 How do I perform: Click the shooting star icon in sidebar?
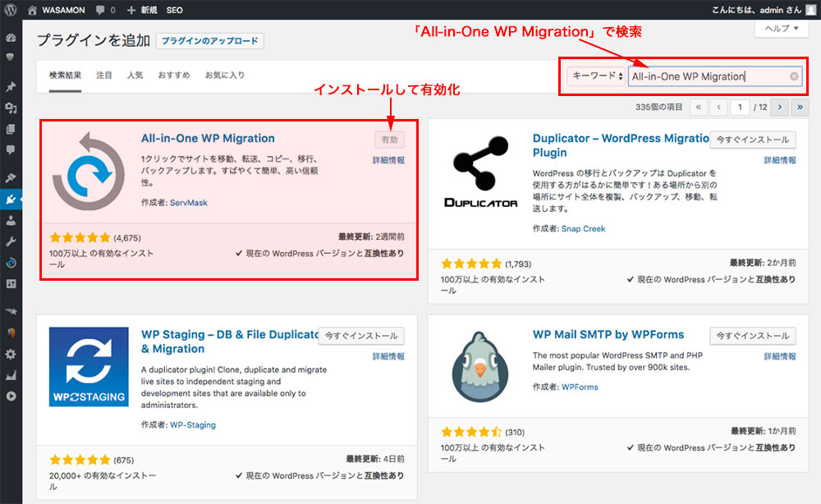tap(11, 311)
